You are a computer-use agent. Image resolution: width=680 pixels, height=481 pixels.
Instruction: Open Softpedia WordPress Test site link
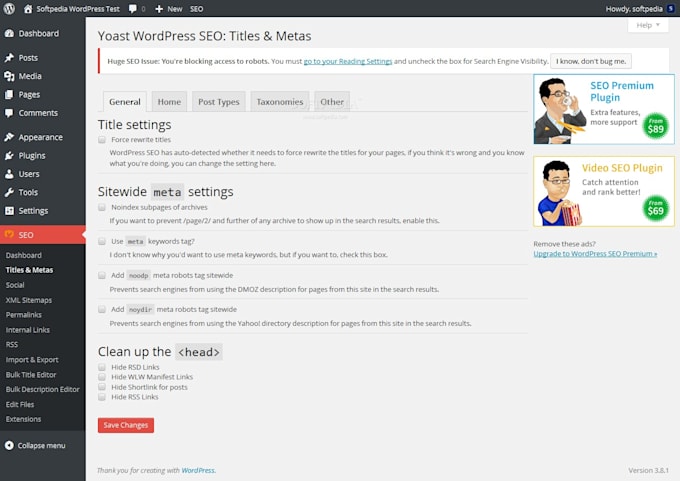pyautogui.click(x=78, y=9)
